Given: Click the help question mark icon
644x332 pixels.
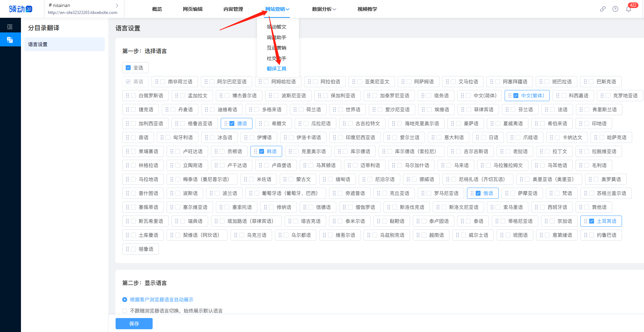Looking at the screenshot, I should pos(615,9).
